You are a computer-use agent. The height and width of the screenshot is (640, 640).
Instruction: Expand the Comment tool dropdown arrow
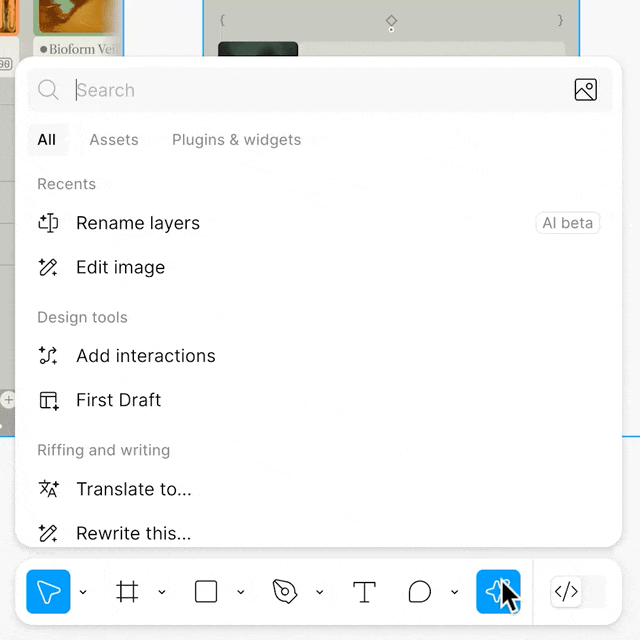point(454,592)
